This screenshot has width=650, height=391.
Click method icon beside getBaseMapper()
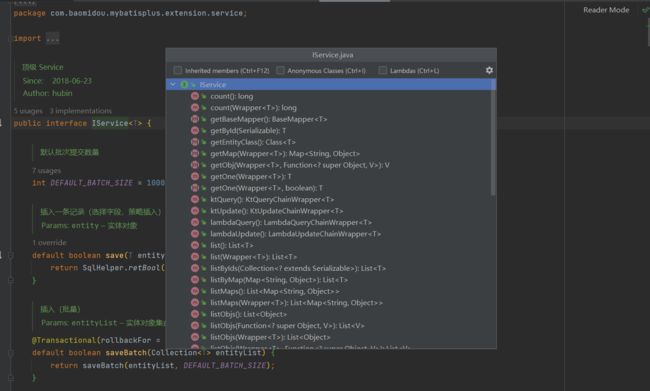[x=195, y=119]
